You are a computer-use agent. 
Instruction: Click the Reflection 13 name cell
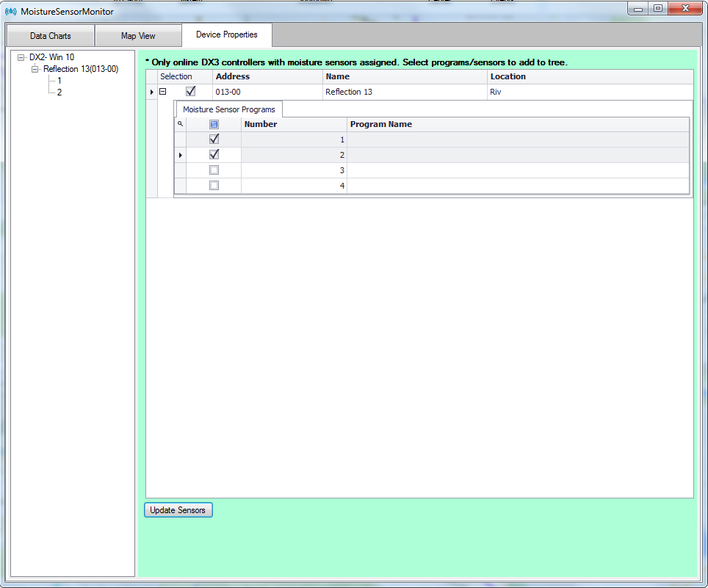click(x=405, y=92)
